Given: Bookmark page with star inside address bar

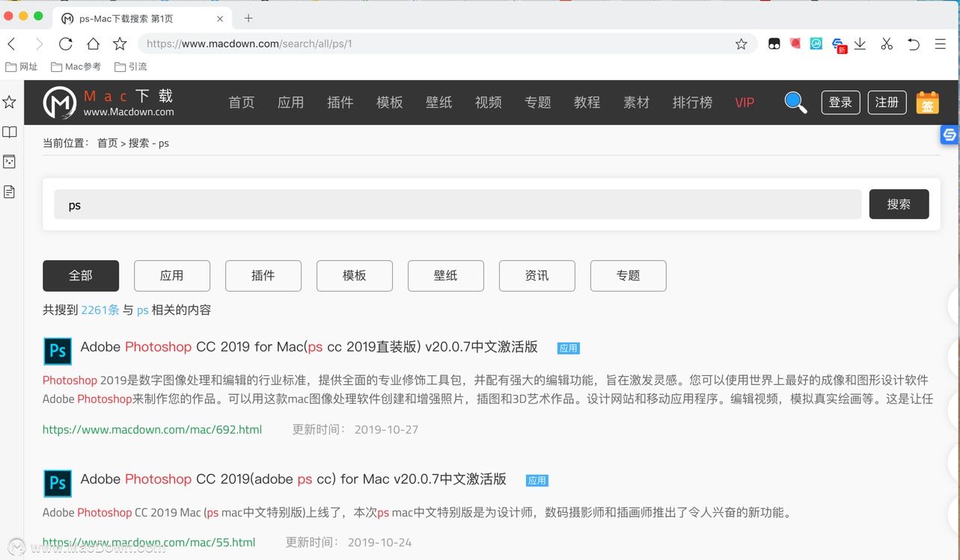Looking at the screenshot, I should pos(741,44).
